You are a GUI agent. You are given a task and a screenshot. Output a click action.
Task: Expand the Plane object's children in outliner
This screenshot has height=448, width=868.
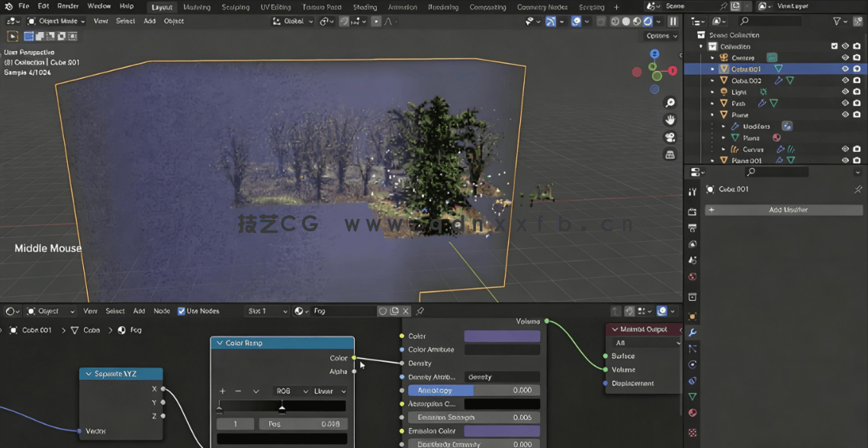[712, 114]
